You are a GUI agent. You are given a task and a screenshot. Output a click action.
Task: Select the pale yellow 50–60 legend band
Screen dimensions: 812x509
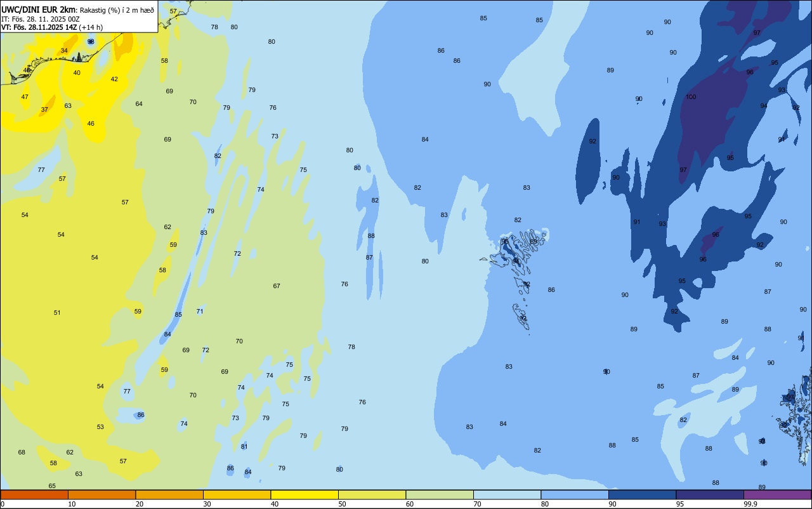point(372,494)
